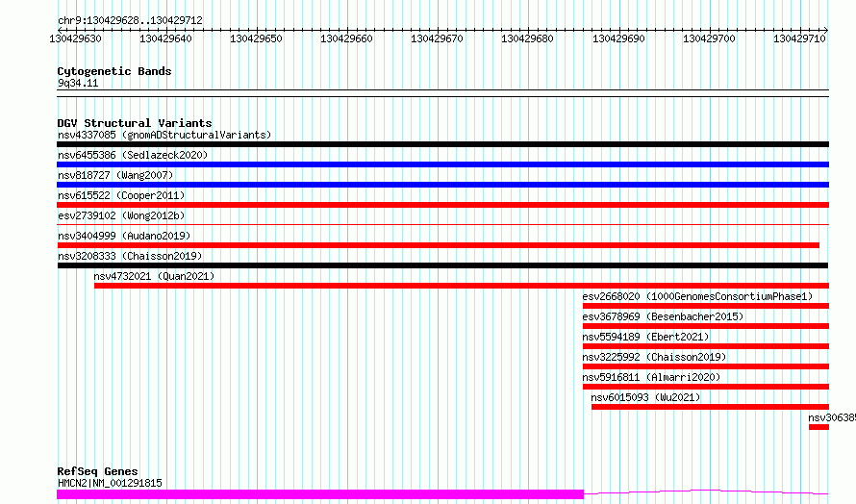Open nsv4732021 (Quan2021) variant label
The height and width of the screenshot is (504, 856).
154,276
